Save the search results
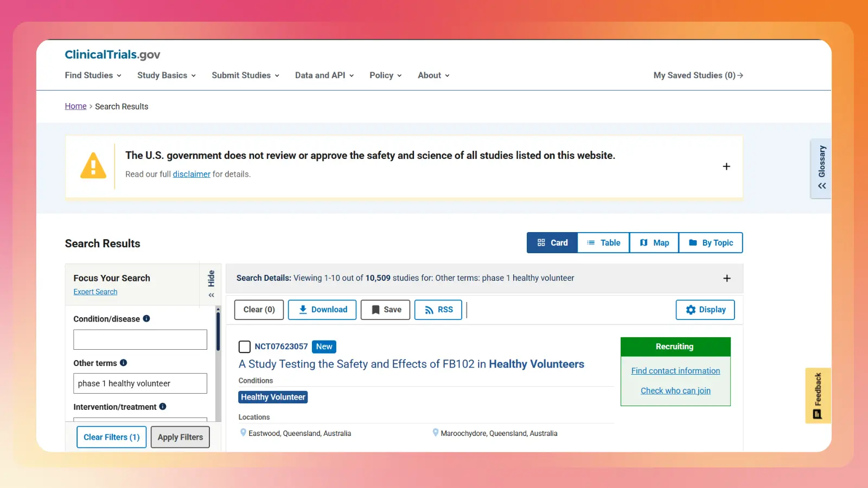The width and height of the screenshot is (868, 488). coord(386,310)
